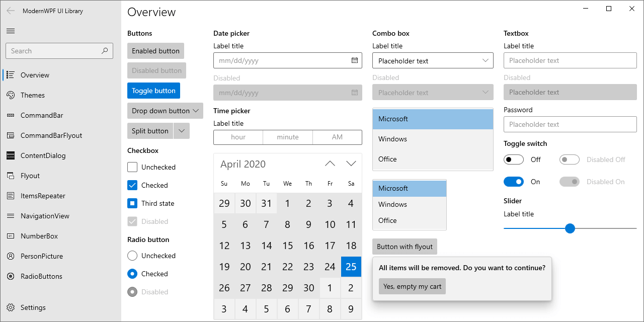Expand the Placeholder text combo box
The image size is (644, 322).
pyautogui.click(x=433, y=61)
